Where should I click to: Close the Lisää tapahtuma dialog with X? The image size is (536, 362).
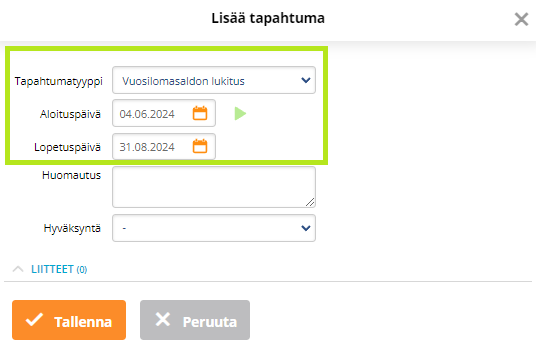[x=521, y=19]
